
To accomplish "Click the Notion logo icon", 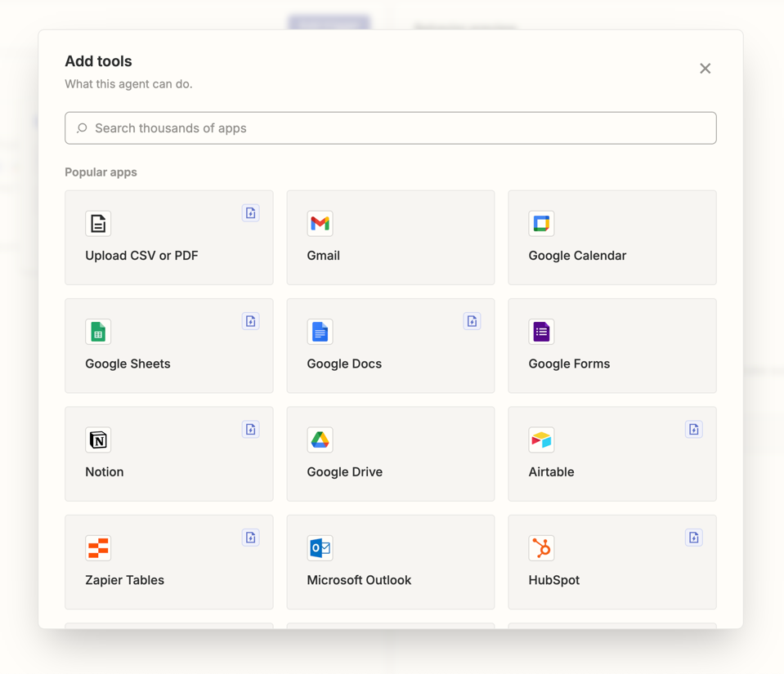I will pos(98,440).
